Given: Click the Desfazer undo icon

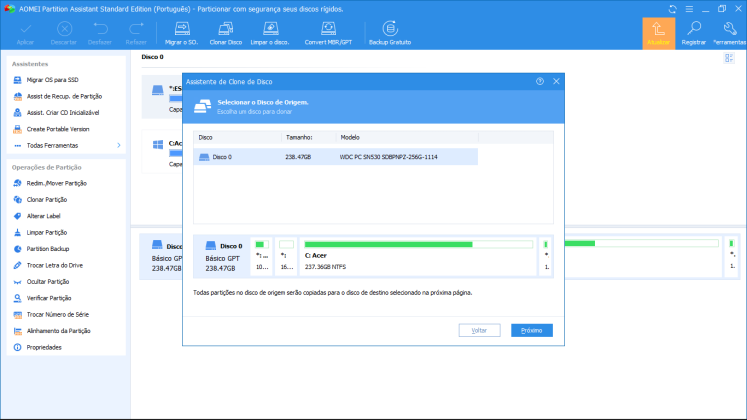Looking at the screenshot, I should coord(100,33).
